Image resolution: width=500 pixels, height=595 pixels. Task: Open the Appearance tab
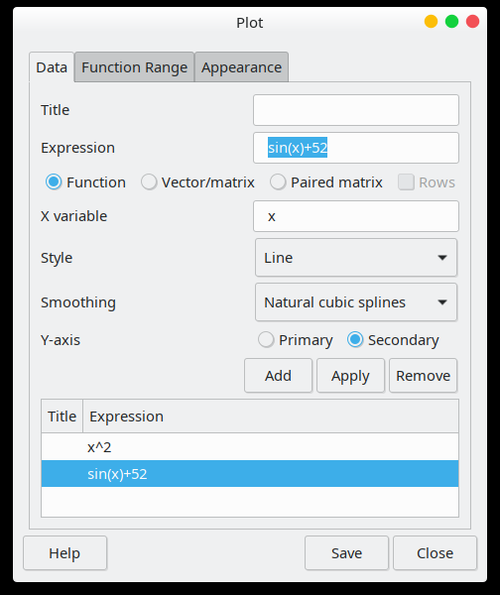(242, 67)
